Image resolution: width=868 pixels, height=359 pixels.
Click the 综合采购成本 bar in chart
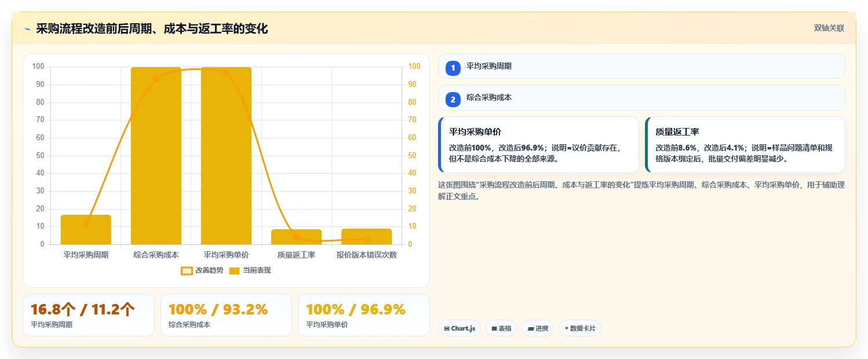[x=156, y=156]
